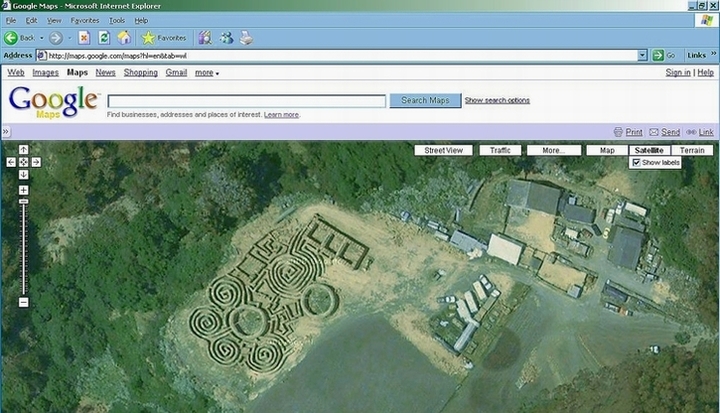Open the Show search options link
This screenshot has height=413, width=720.
(497, 100)
